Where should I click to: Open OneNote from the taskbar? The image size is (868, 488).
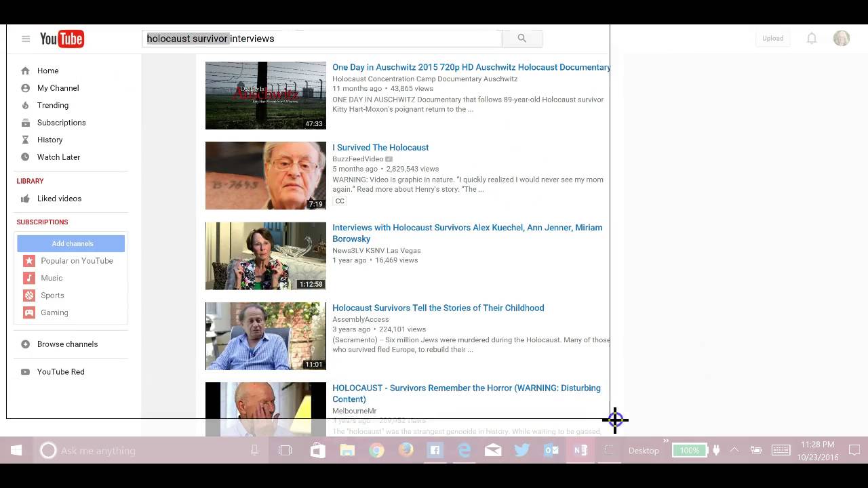(580, 450)
